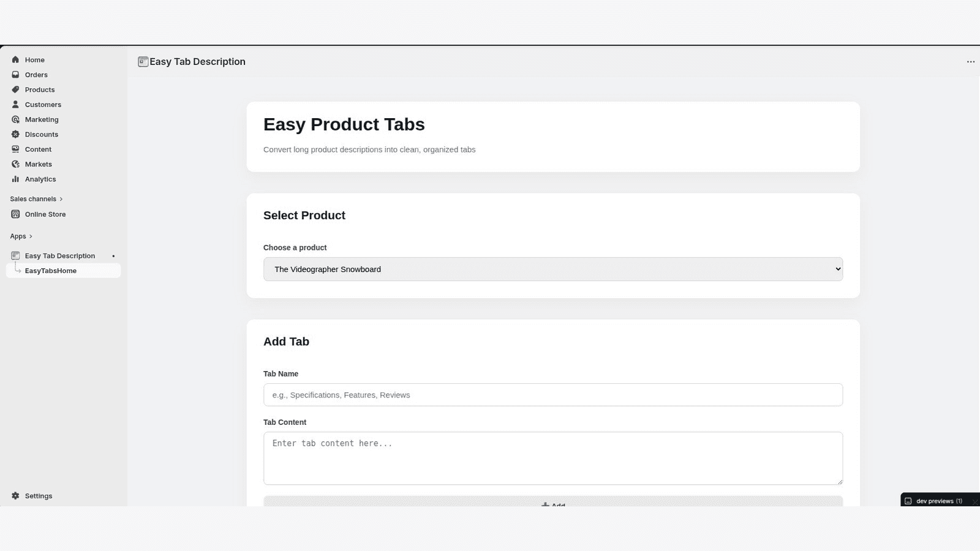Click the Tab Name input field

coord(552,394)
